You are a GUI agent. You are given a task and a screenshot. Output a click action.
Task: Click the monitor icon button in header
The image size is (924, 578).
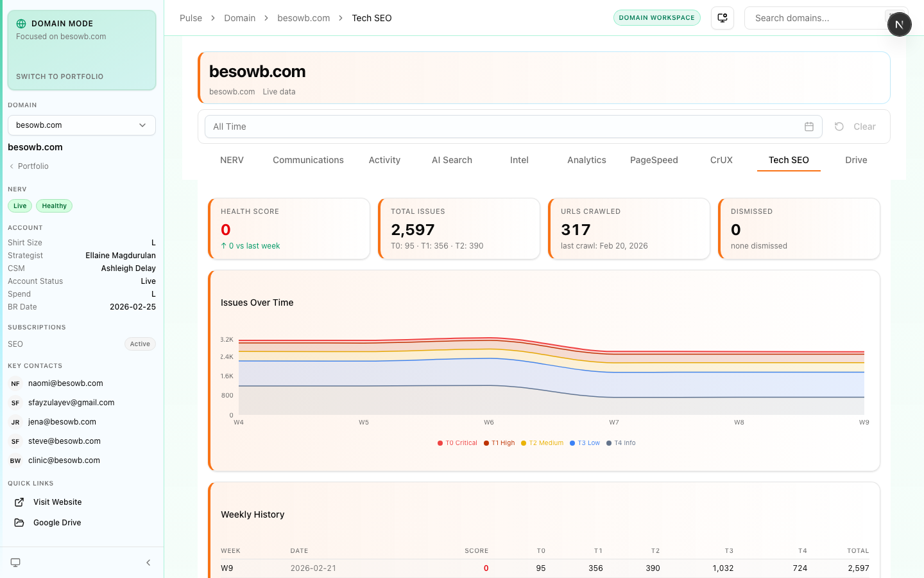(722, 18)
